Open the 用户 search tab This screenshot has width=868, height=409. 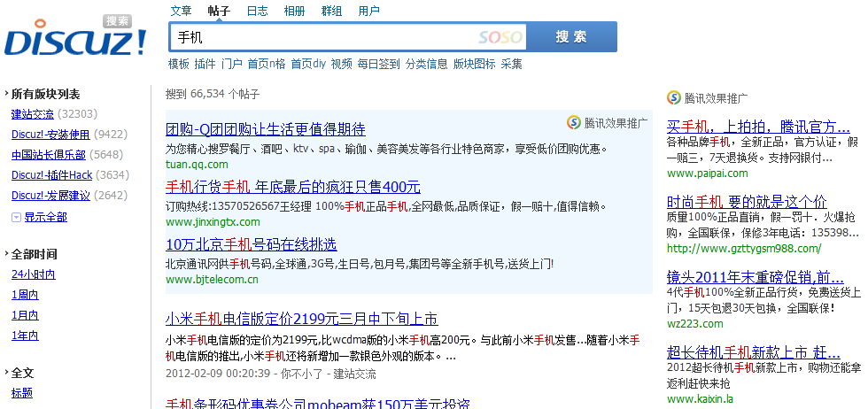point(369,11)
